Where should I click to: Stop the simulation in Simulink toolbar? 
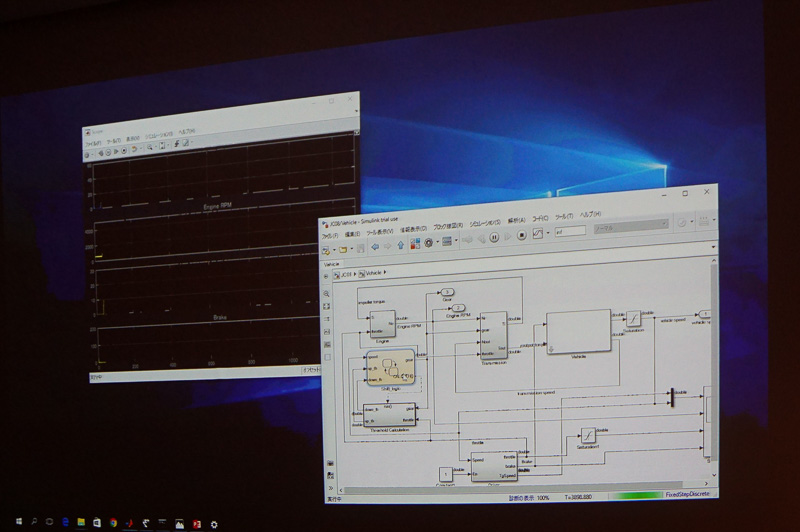[x=521, y=235]
